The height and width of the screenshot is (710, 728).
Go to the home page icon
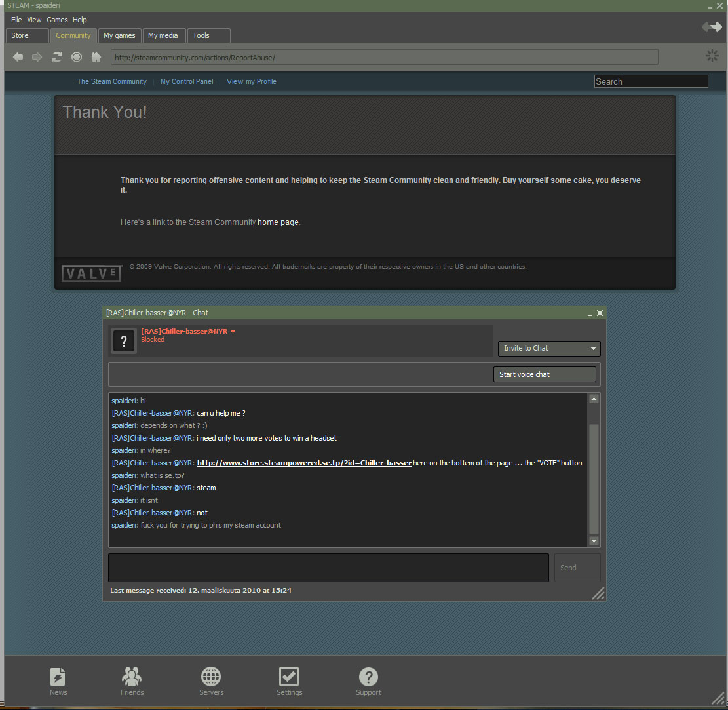tap(96, 58)
